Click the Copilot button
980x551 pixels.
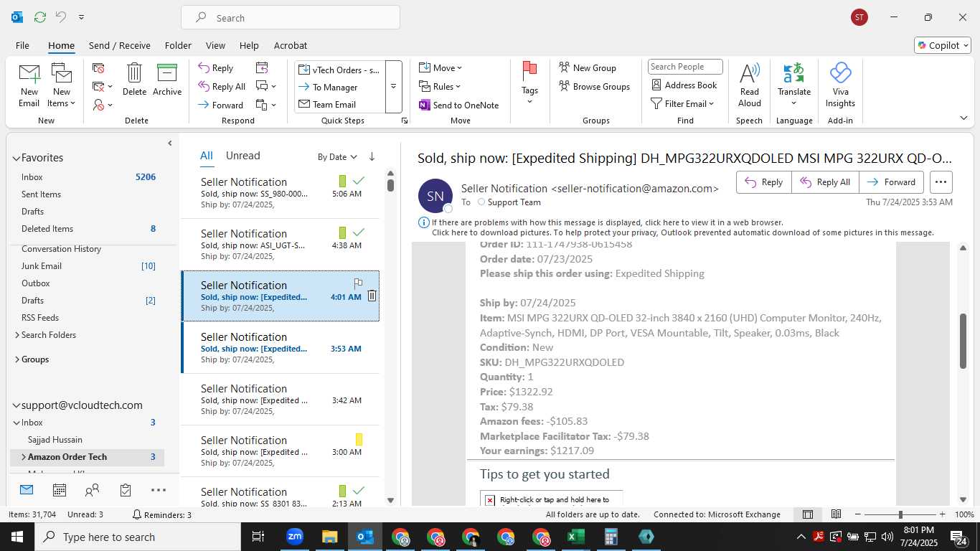pos(943,45)
